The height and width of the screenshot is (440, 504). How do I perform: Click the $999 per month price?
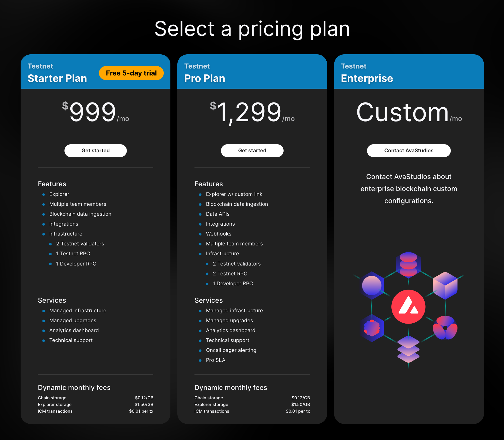96,112
